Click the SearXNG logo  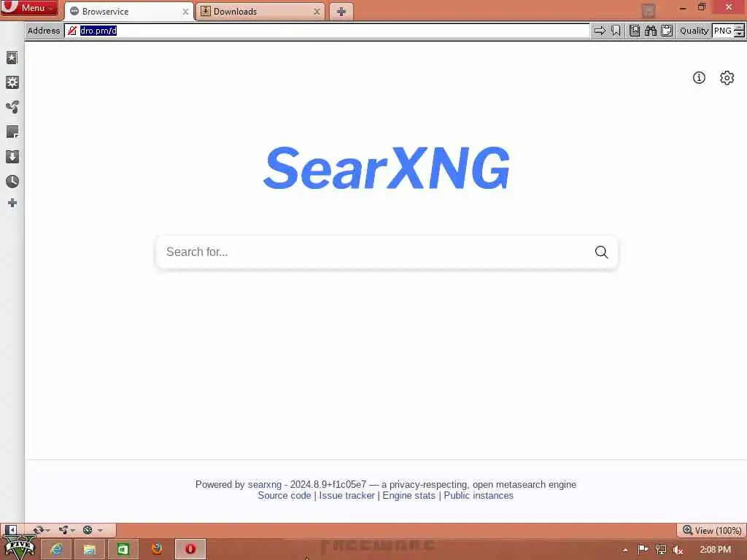(x=387, y=168)
